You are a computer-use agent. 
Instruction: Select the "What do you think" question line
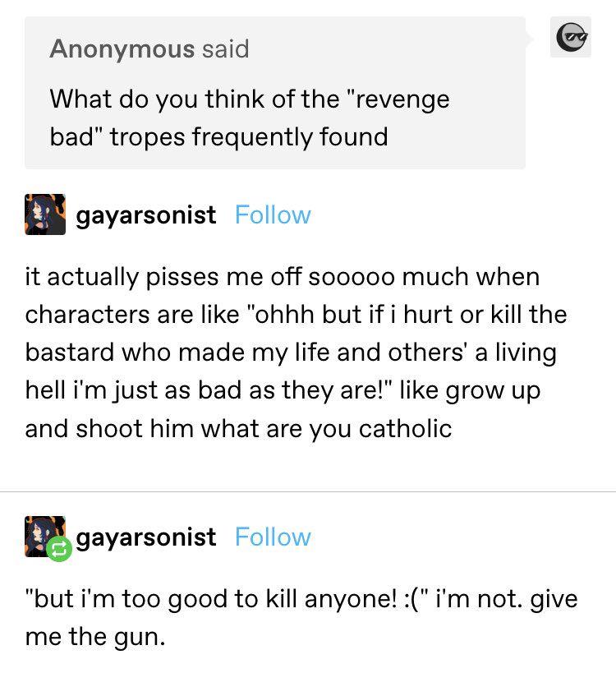pos(250,99)
